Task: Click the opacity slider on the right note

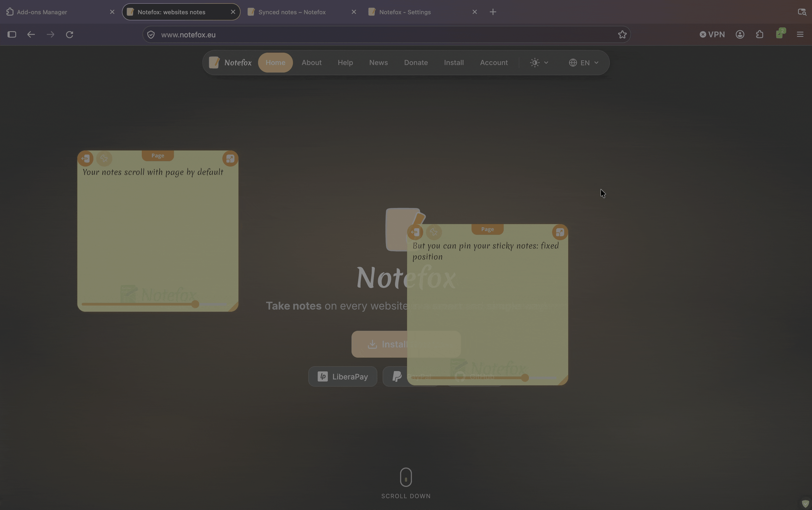Action: [x=484, y=378]
